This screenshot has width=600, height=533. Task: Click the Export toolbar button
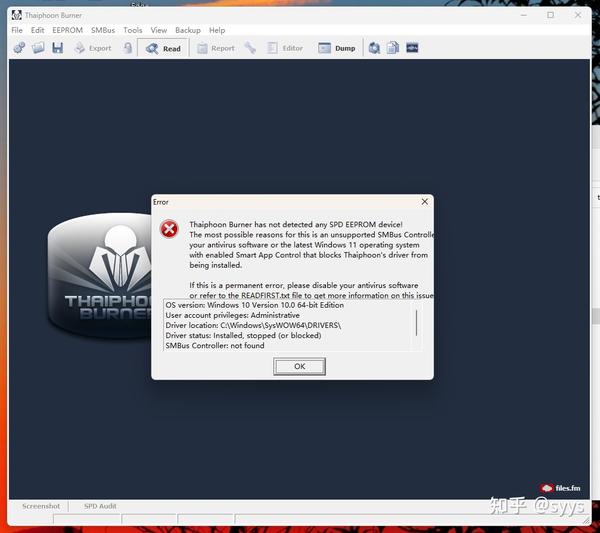pos(93,48)
